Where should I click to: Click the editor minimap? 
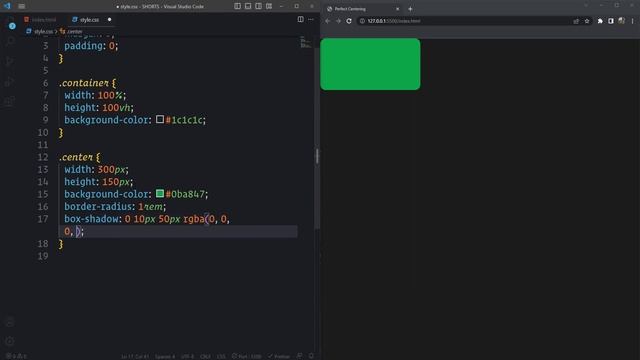coord(305,42)
